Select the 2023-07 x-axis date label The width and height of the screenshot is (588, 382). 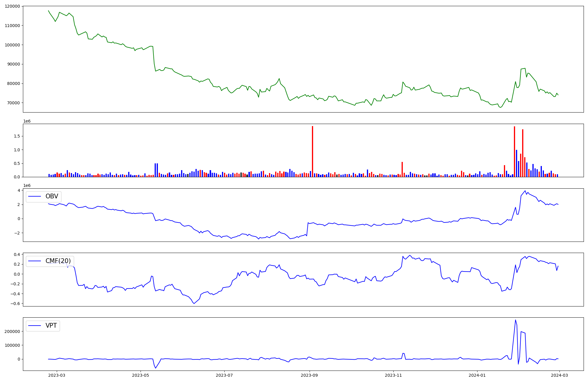224,375
